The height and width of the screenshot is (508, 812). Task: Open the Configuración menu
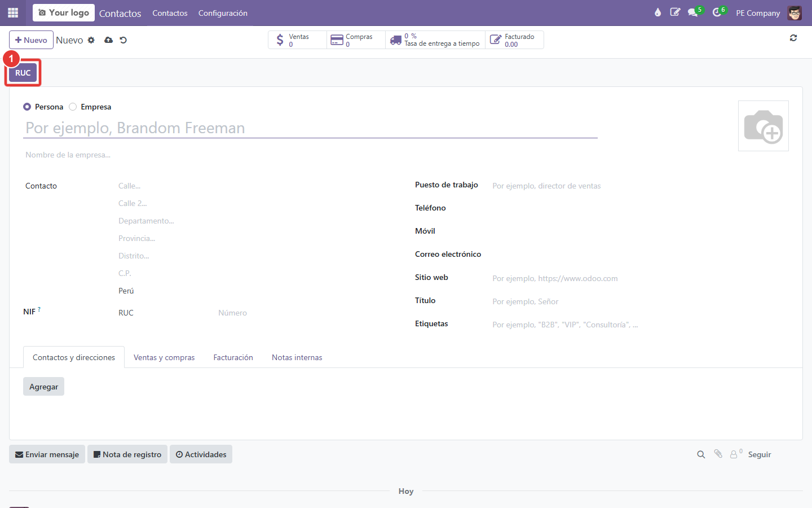pos(223,13)
